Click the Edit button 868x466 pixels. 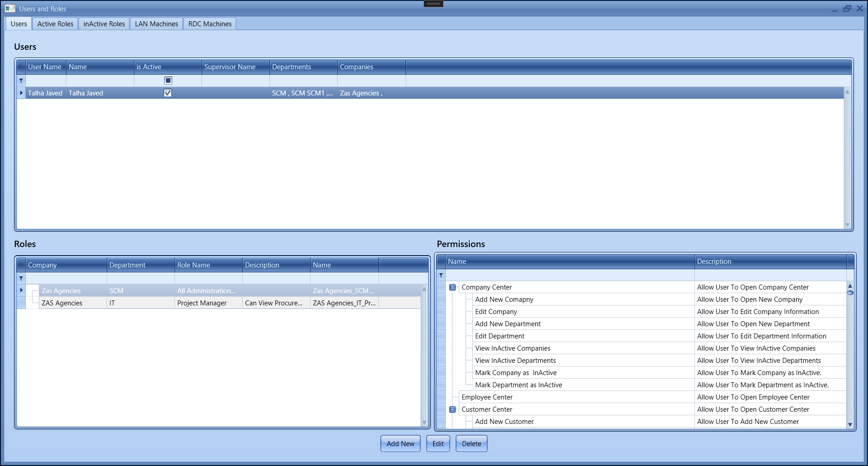click(438, 444)
